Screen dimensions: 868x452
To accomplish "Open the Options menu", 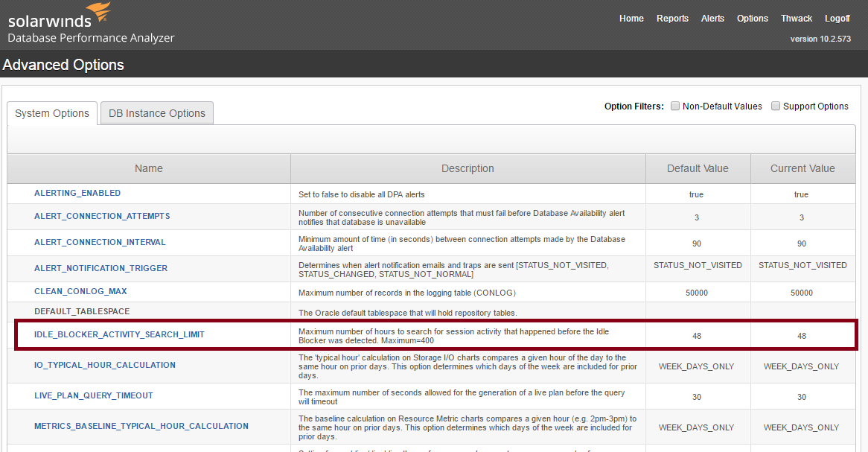I will pyautogui.click(x=752, y=18).
